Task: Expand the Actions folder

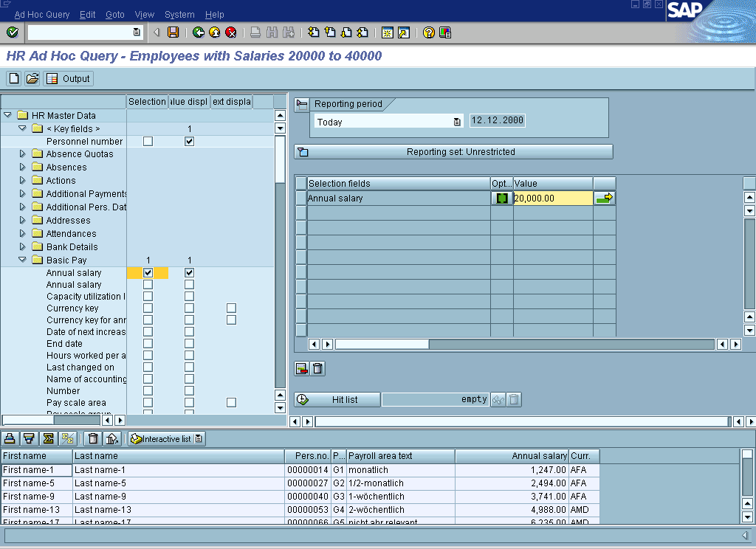Action: (22, 180)
